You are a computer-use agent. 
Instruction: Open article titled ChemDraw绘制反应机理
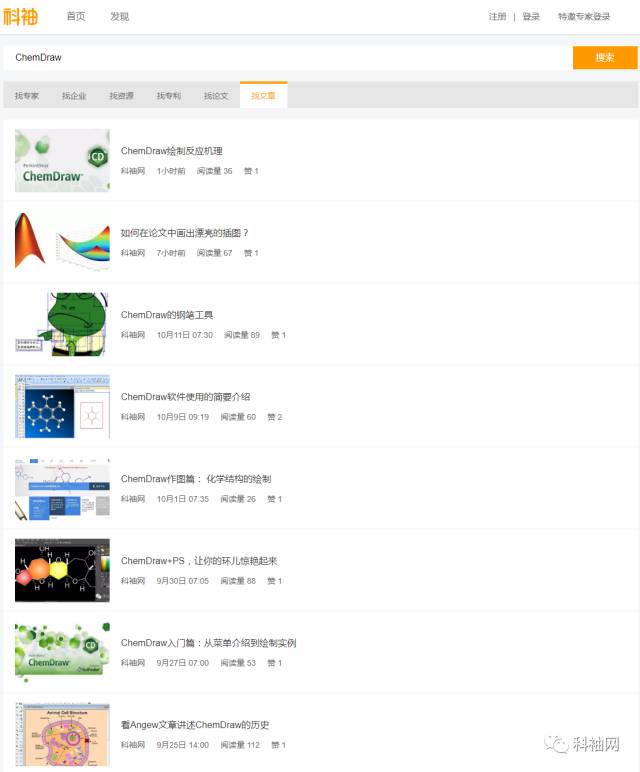(x=172, y=151)
